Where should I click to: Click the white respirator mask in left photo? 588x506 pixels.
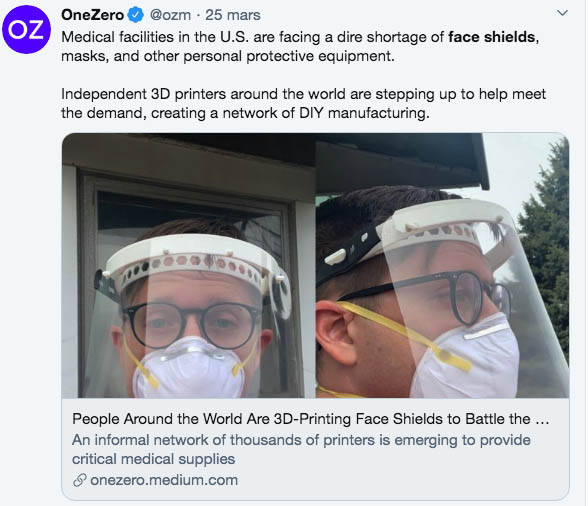tap(189, 368)
